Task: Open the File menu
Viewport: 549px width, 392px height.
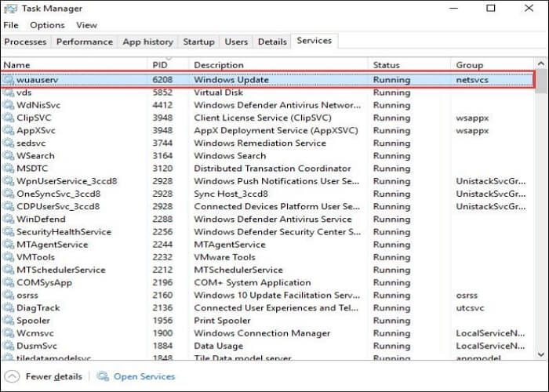Action: coord(10,25)
